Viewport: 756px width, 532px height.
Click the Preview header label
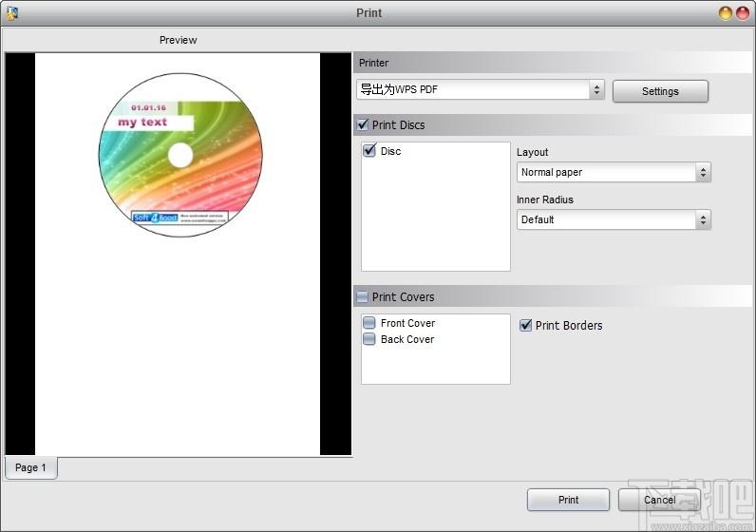(178, 40)
